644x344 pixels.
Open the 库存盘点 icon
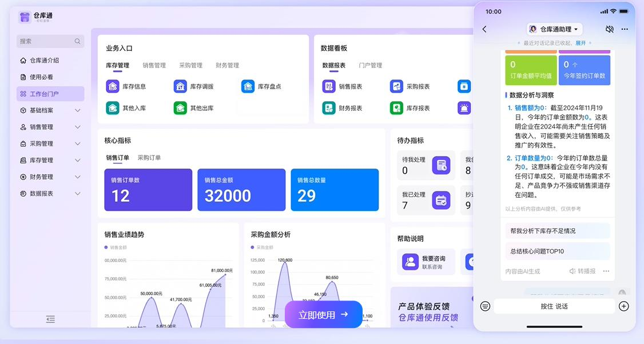[x=248, y=87]
